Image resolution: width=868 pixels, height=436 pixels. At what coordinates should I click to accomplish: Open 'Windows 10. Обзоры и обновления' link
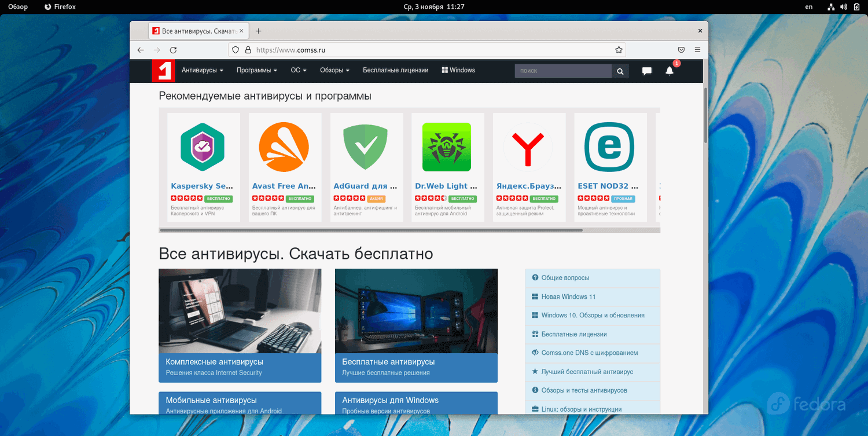coord(593,316)
